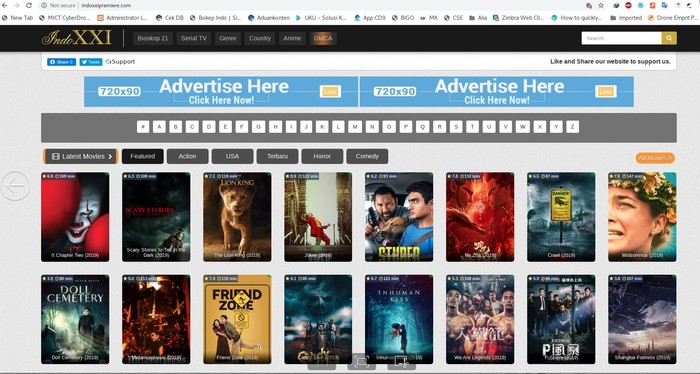Reload the page with browser refresh icon
The image size is (700, 374).
[29, 5]
